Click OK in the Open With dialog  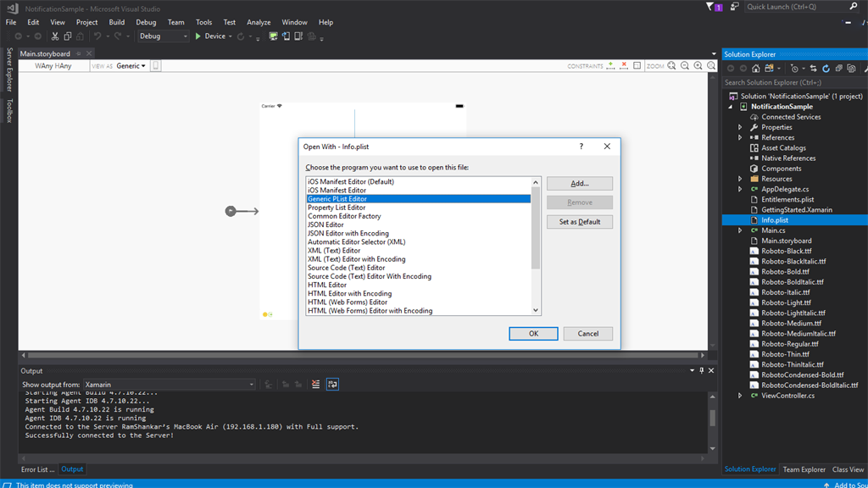pyautogui.click(x=533, y=334)
